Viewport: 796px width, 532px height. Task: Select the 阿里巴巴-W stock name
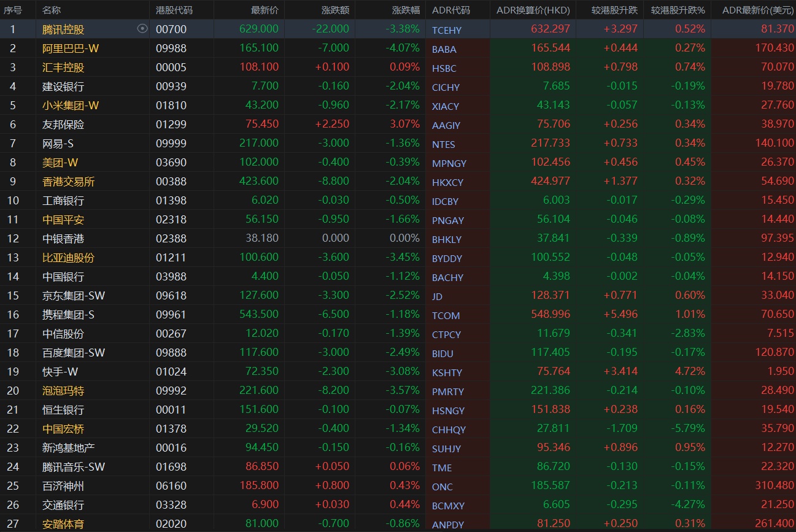point(71,48)
